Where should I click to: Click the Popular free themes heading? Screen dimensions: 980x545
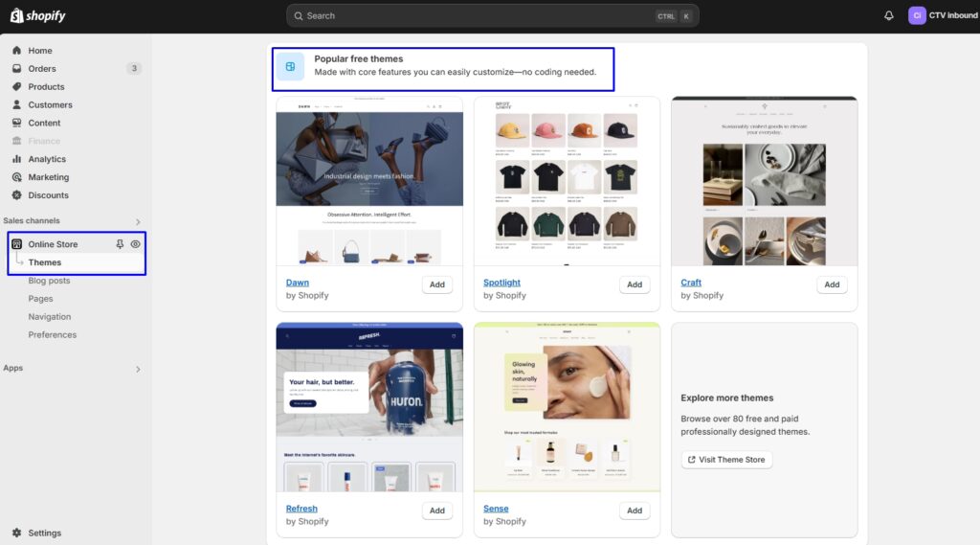coord(359,58)
